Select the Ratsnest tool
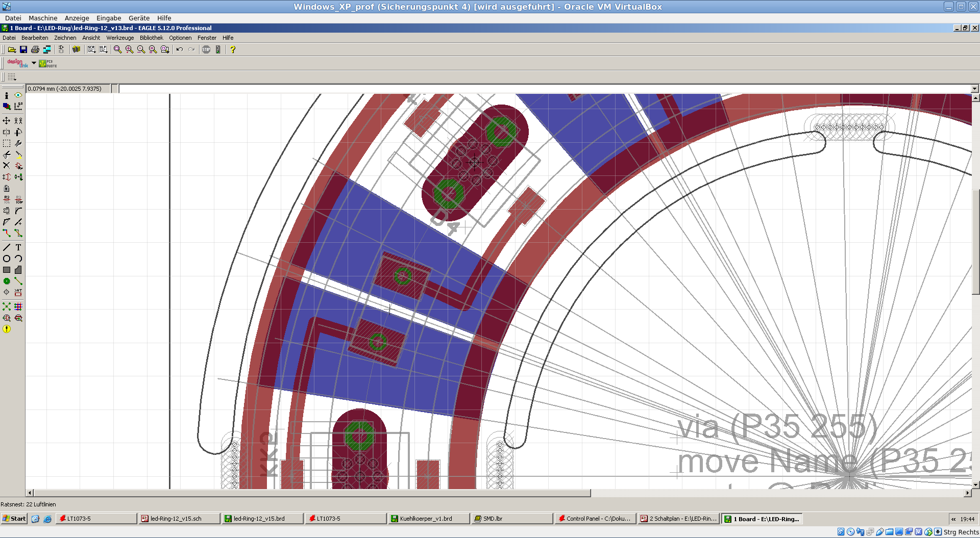Image resolution: width=980 pixels, height=538 pixels. (x=7, y=306)
